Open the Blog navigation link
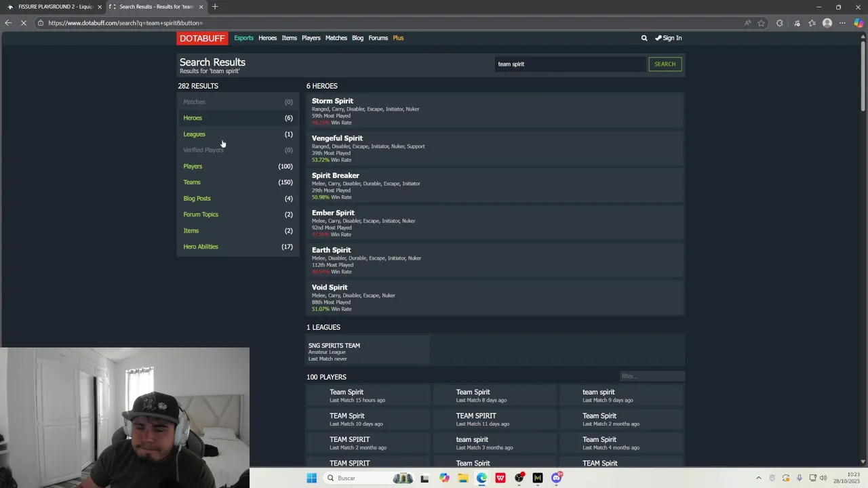868x488 pixels. coord(357,38)
